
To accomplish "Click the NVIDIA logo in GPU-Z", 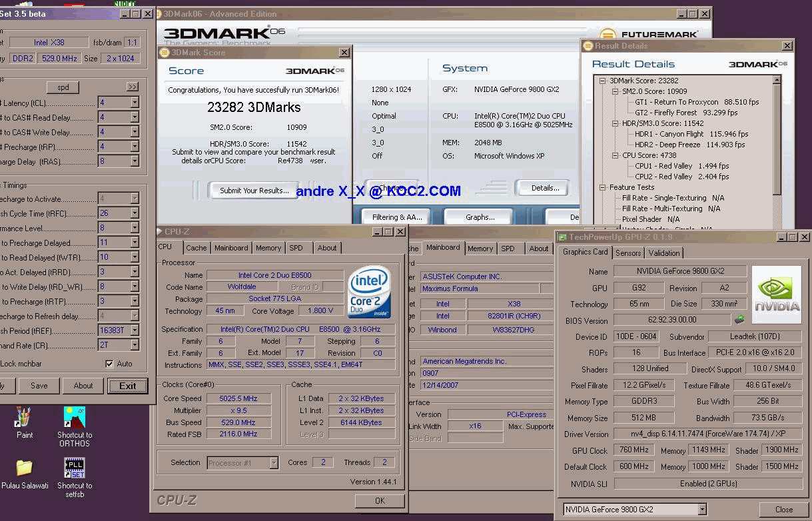I will pos(777,295).
